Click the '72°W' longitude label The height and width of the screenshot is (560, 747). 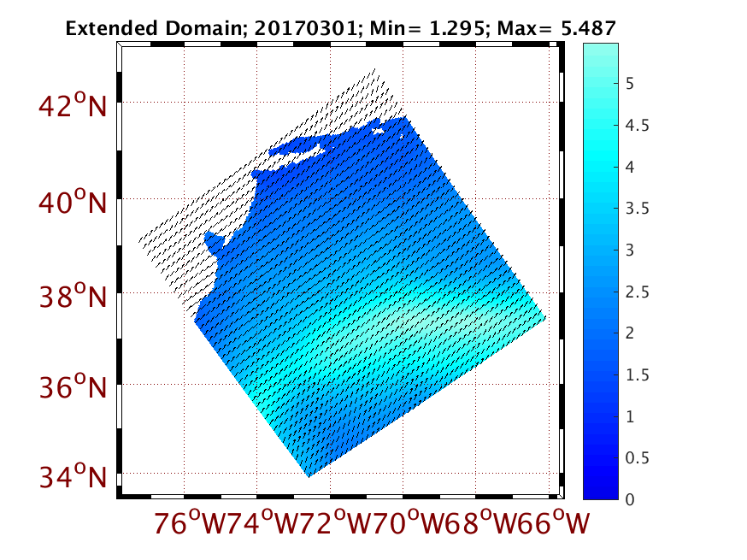click(335, 523)
